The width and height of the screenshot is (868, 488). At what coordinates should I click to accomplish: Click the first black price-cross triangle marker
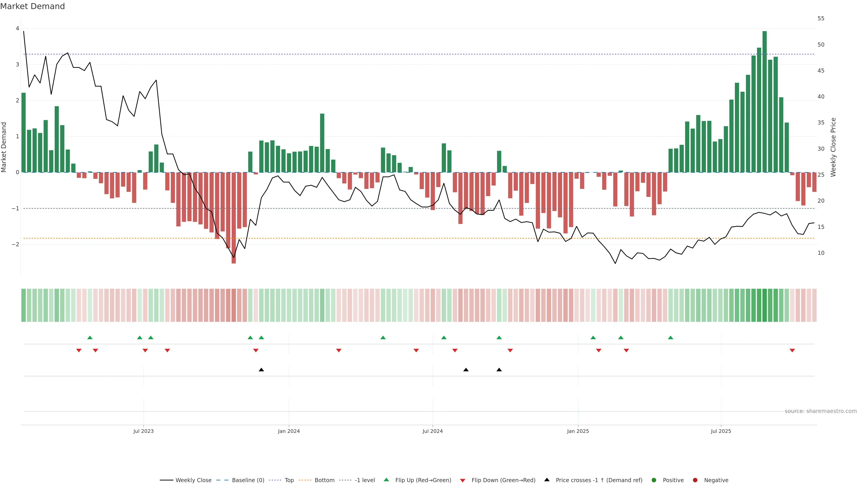point(261,370)
